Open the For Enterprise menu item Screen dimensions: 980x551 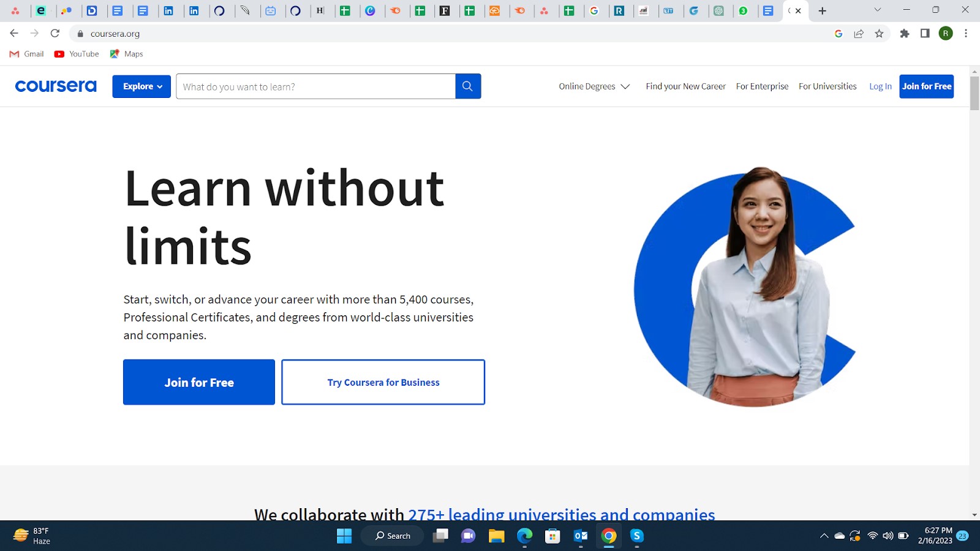[x=762, y=86]
